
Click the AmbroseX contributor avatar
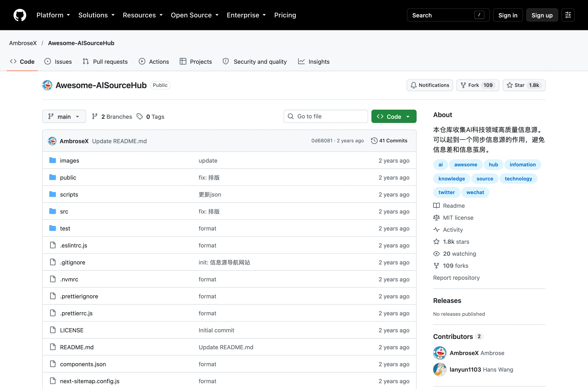(x=440, y=353)
